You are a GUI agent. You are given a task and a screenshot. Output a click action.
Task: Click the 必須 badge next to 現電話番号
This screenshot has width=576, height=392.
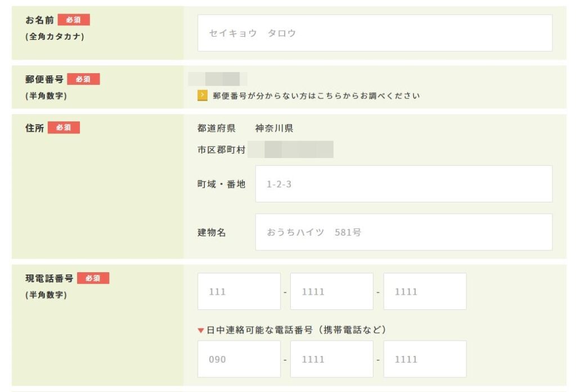point(93,278)
